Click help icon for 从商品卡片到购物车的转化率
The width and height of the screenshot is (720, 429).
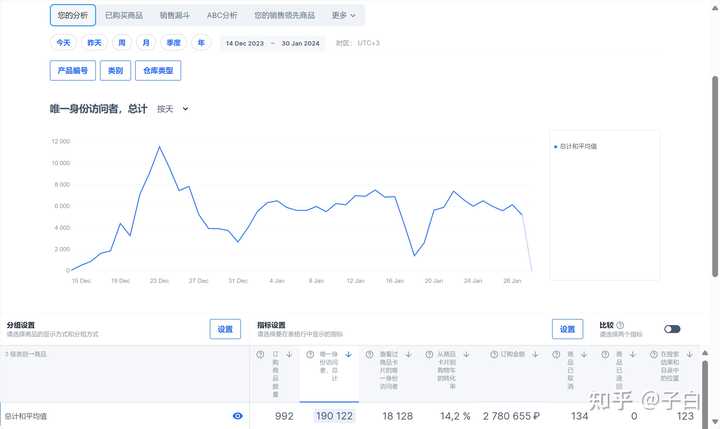430,354
